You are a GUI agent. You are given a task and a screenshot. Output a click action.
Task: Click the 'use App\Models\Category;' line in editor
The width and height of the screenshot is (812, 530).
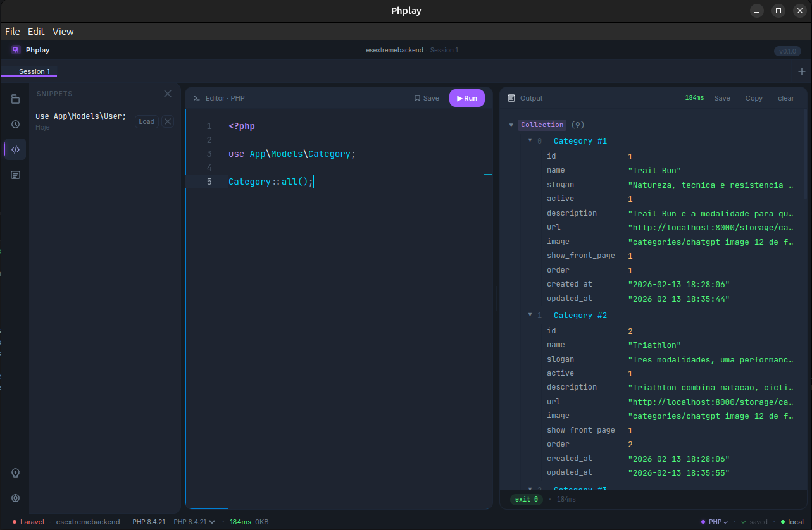click(292, 154)
